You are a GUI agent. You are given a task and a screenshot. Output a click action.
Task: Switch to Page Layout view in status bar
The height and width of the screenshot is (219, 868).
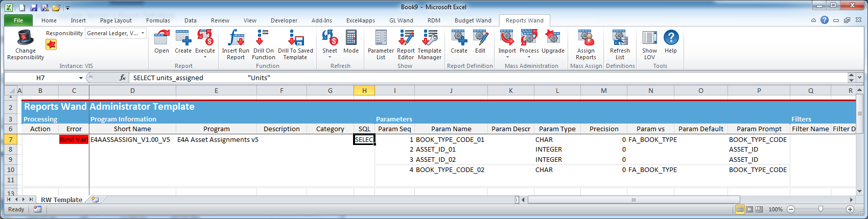pyautogui.click(x=749, y=209)
